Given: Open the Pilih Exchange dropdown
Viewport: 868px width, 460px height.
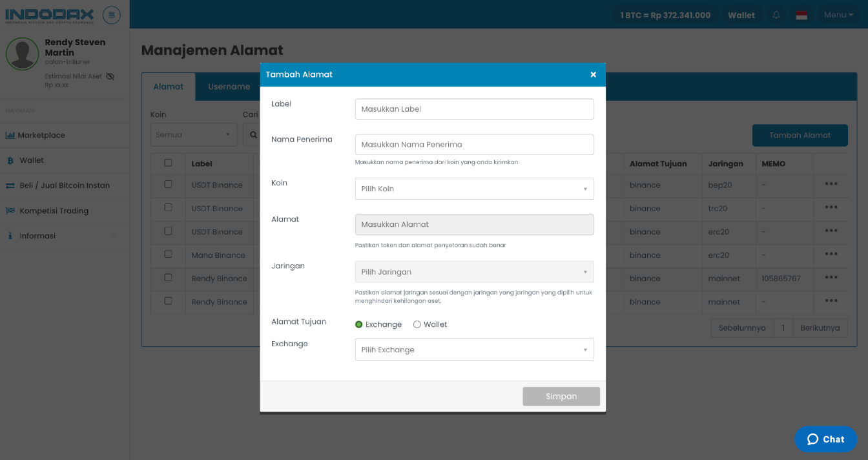Looking at the screenshot, I should 474,350.
